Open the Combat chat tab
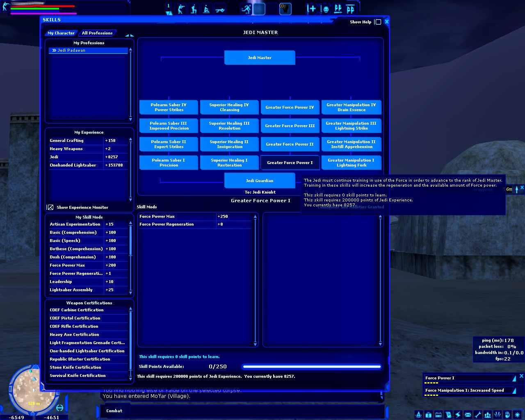Viewport: 525px width, 420px height. (114, 411)
